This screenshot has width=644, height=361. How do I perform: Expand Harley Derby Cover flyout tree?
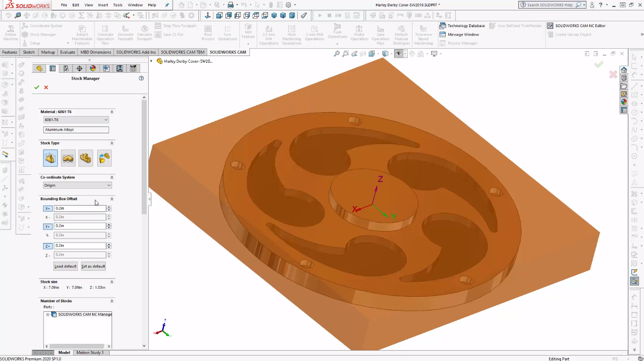coord(151,61)
